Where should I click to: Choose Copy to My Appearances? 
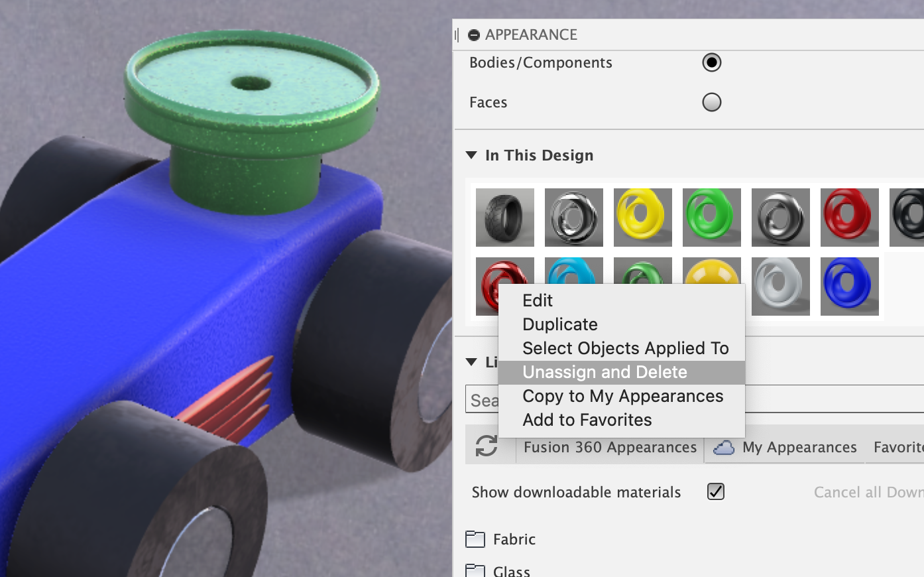pyautogui.click(x=622, y=396)
